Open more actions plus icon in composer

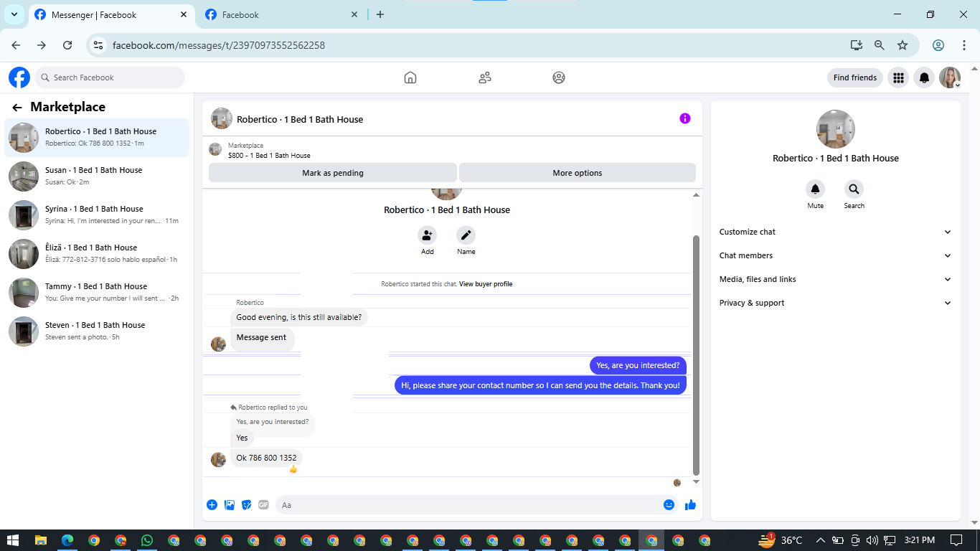click(212, 505)
